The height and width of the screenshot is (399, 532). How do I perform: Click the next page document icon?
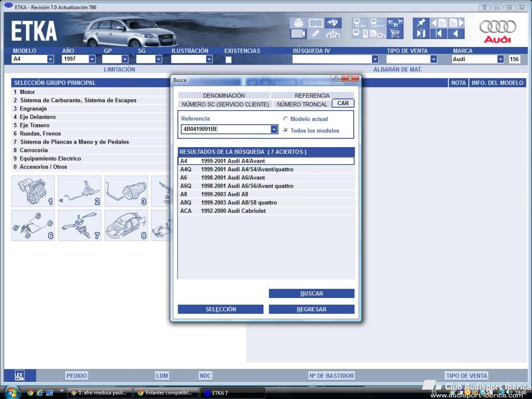[x=456, y=23]
